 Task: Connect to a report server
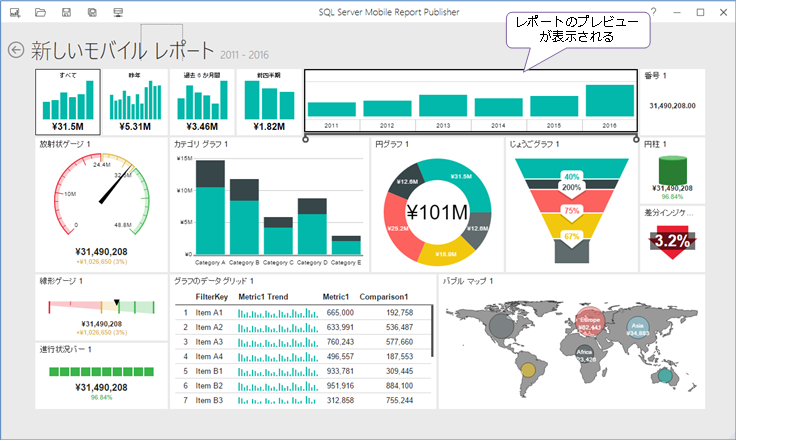(x=118, y=12)
